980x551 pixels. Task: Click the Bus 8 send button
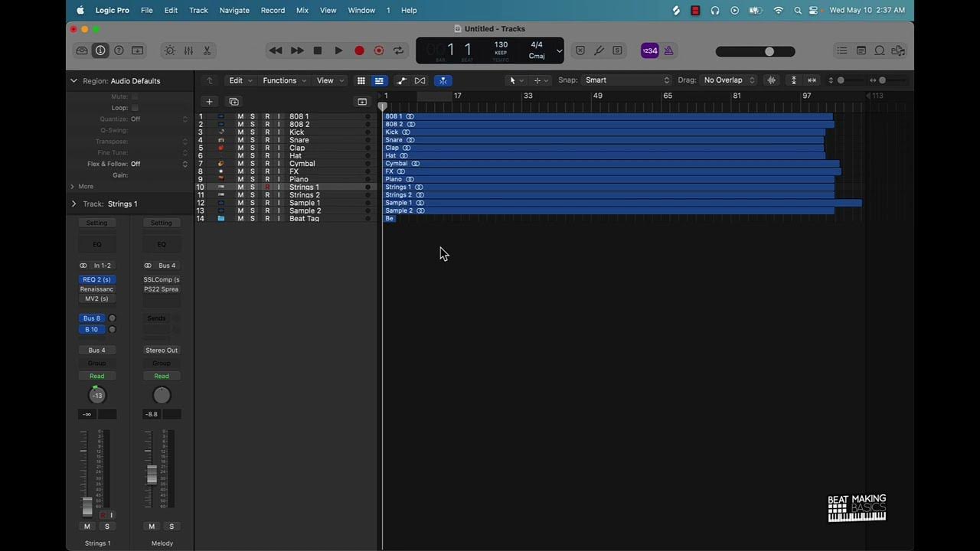tap(92, 318)
